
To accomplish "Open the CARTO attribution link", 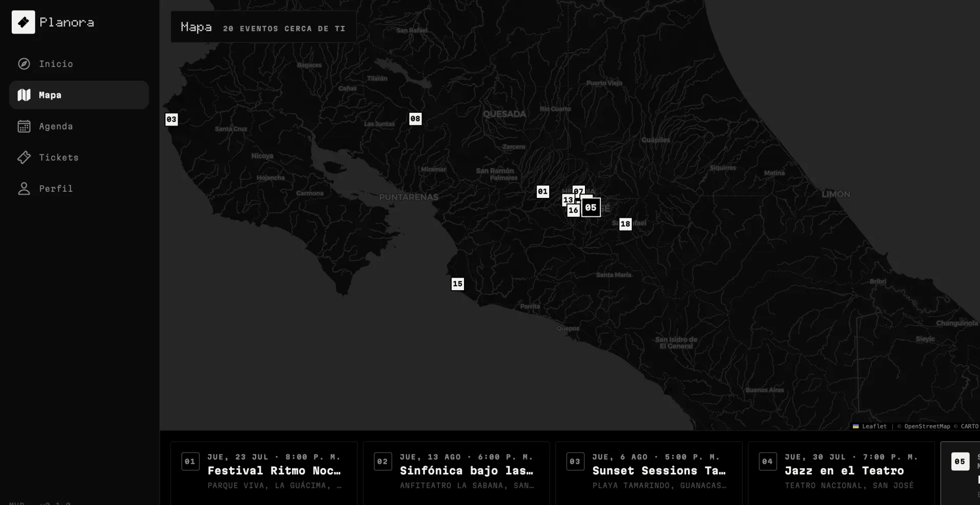I will click(969, 426).
